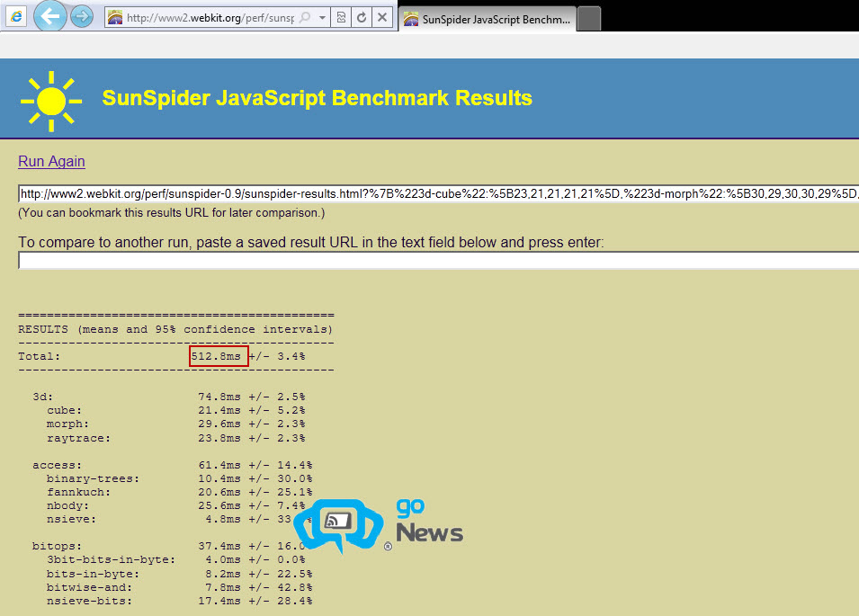This screenshot has height=616, width=859.
Task: Click the nsieve time 4.8ms
Action: [223, 519]
